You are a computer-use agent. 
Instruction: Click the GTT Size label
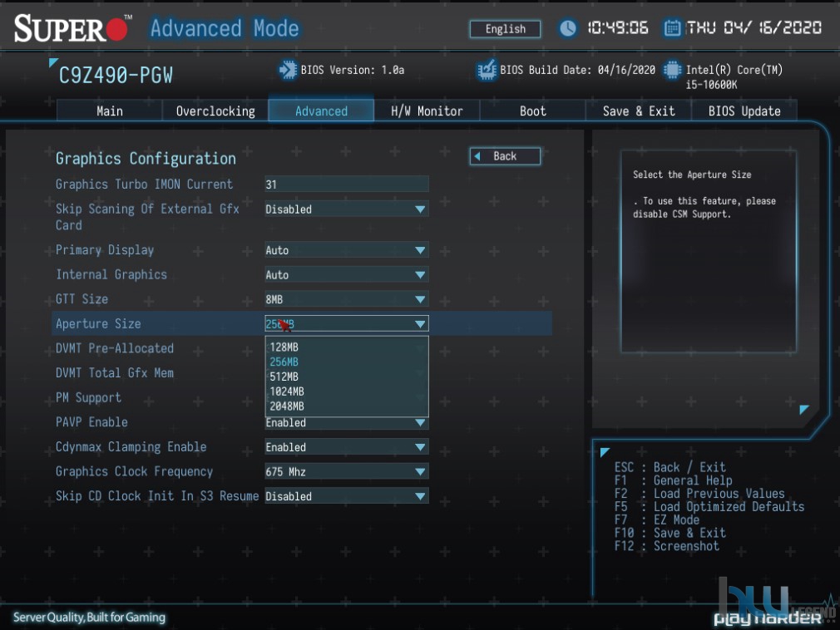82,299
